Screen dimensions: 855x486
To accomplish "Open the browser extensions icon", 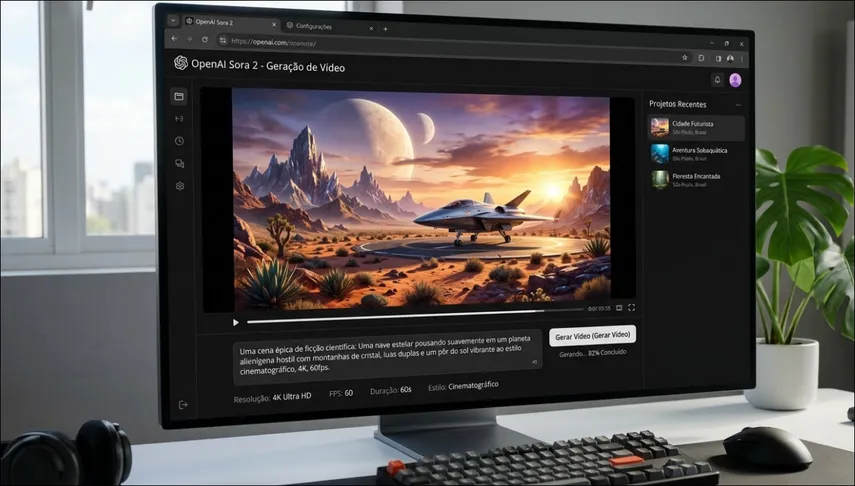I will pyautogui.click(x=701, y=58).
